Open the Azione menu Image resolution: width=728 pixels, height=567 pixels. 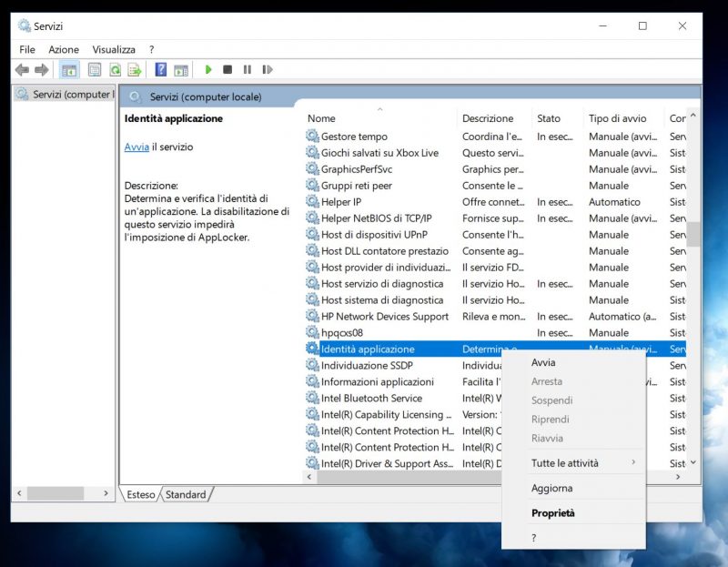click(64, 49)
